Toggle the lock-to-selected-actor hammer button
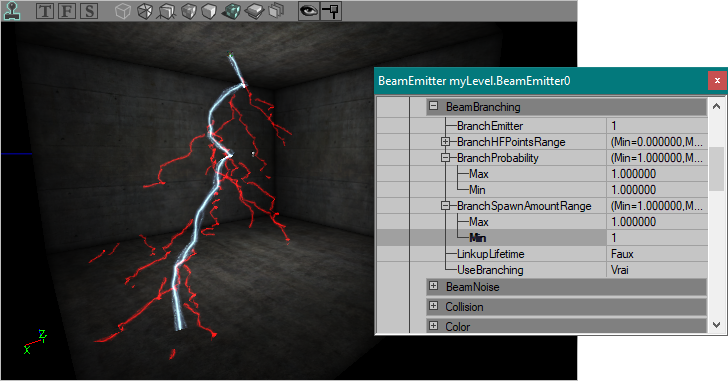The image size is (728, 381). click(331, 11)
